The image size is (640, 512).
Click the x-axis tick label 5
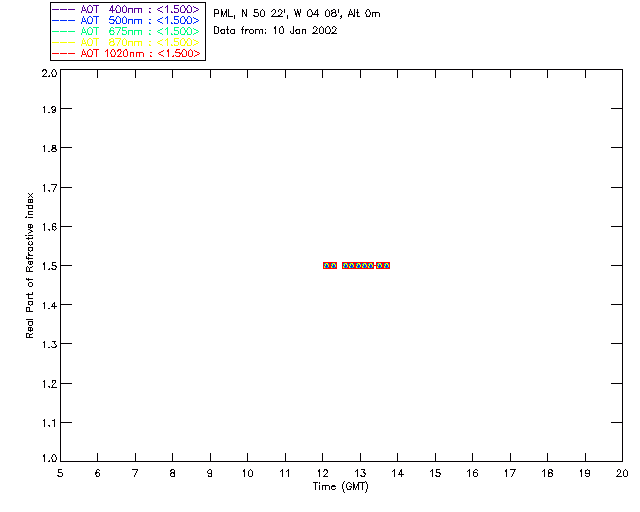click(x=60, y=473)
